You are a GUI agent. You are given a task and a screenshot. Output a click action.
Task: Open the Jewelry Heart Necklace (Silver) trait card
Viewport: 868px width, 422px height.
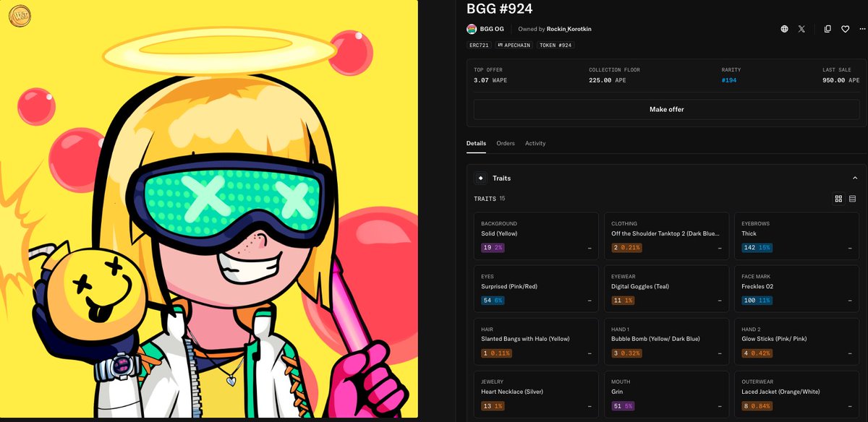pyautogui.click(x=536, y=394)
